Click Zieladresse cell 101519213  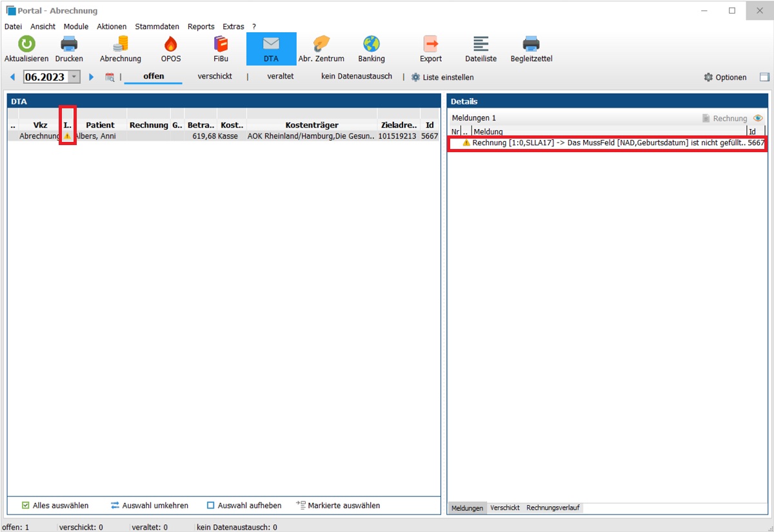tap(397, 136)
